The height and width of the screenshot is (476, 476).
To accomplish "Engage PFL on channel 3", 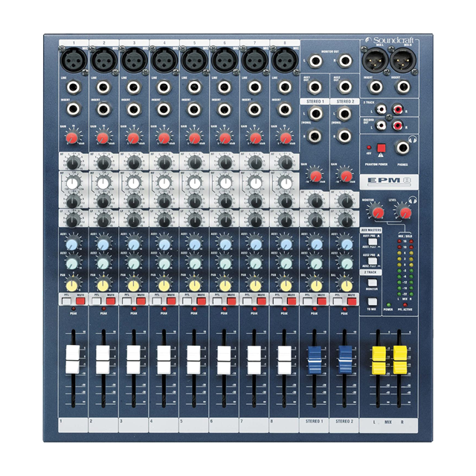I will point(126,300).
